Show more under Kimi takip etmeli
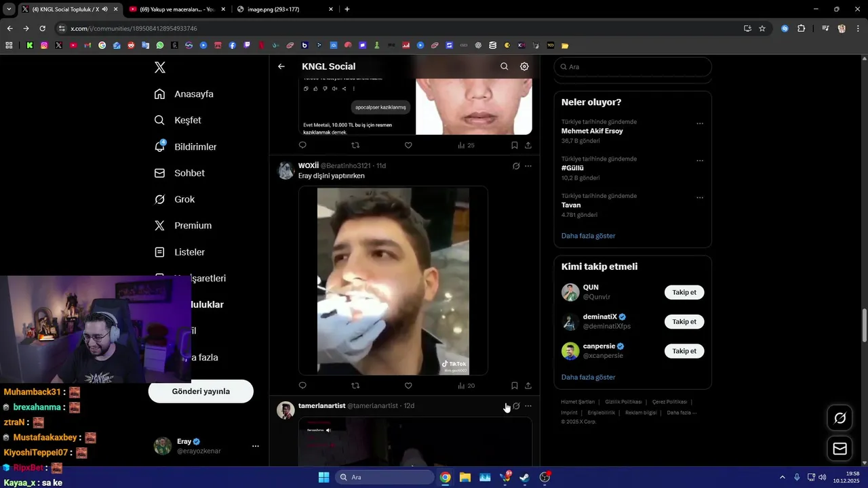Image resolution: width=868 pixels, height=488 pixels. (x=588, y=377)
